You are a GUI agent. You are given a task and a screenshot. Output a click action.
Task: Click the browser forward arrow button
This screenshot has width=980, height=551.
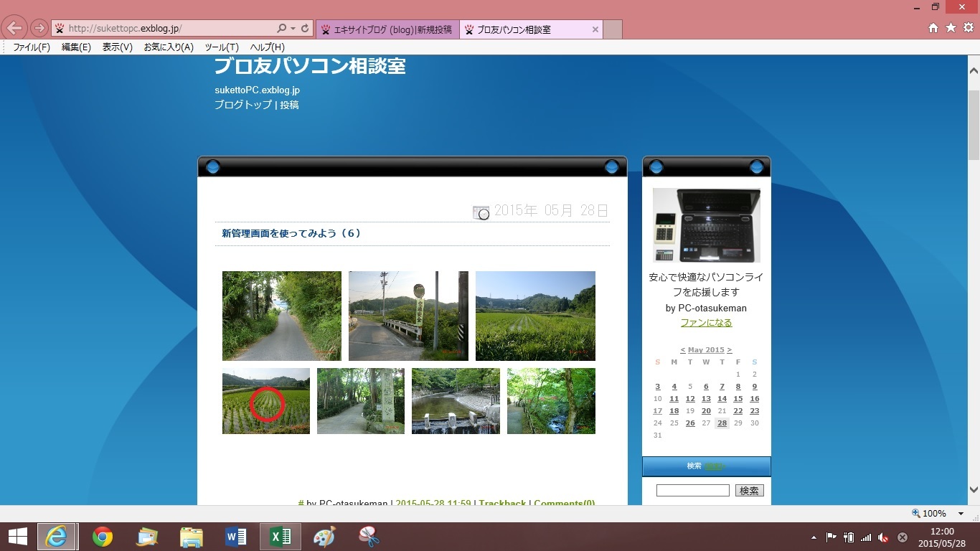click(x=39, y=29)
